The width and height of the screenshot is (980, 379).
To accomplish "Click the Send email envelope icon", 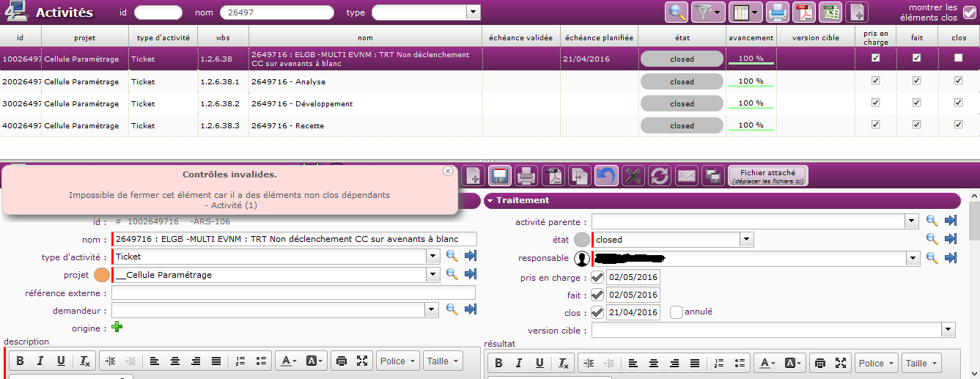I will (686, 176).
